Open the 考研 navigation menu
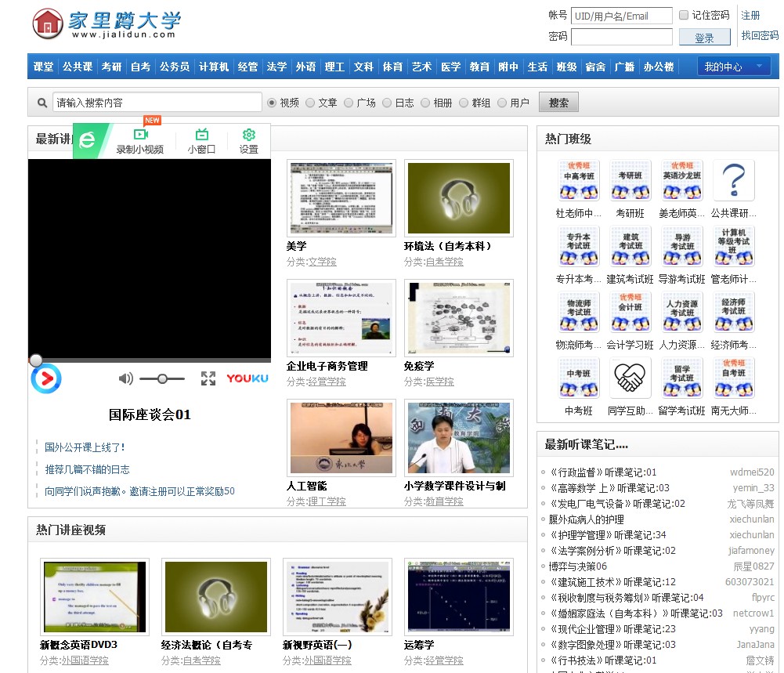The height and width of the screenshot is (673, 784). click(110, 67)
